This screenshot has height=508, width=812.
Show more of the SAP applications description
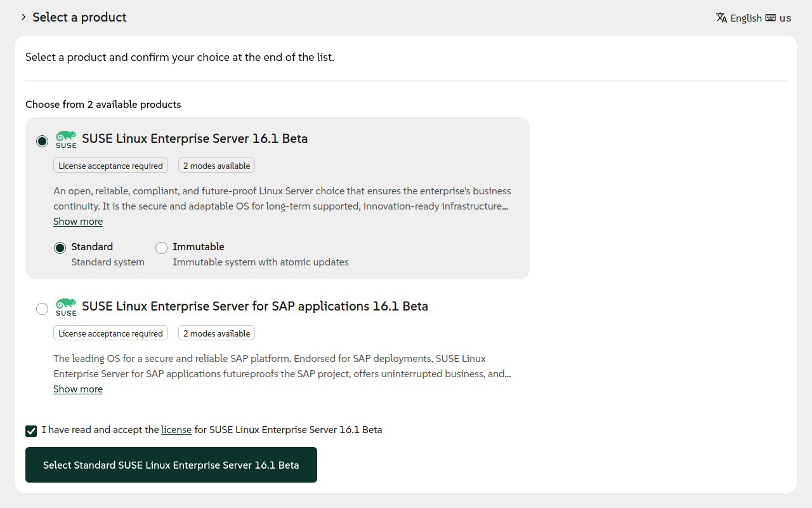click(x=78, y=389)
